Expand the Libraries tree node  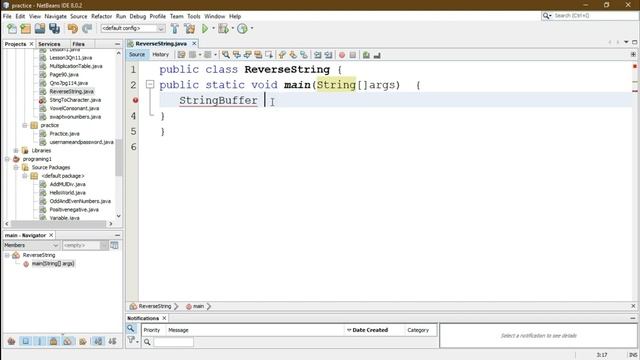16,151
